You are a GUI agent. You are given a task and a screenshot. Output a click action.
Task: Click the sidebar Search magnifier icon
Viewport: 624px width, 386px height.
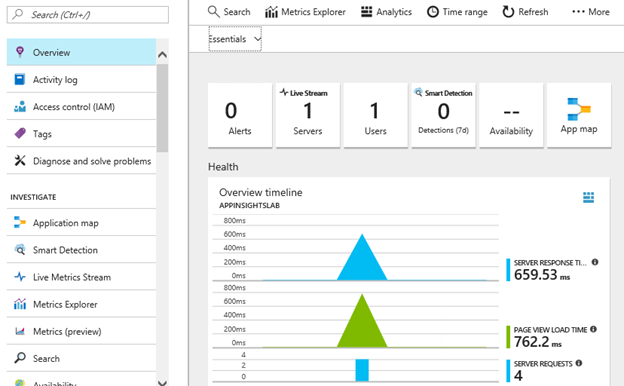point(20,358)
